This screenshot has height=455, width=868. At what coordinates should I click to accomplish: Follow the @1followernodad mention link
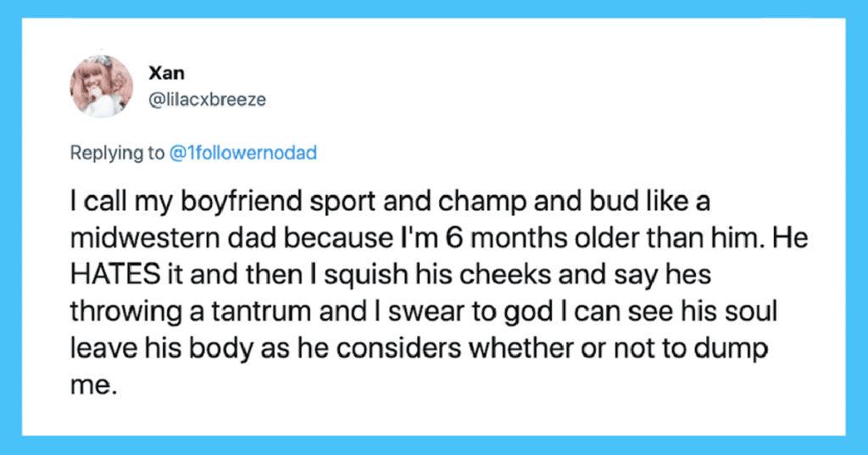pyautogui.click(x=243, y=153)
